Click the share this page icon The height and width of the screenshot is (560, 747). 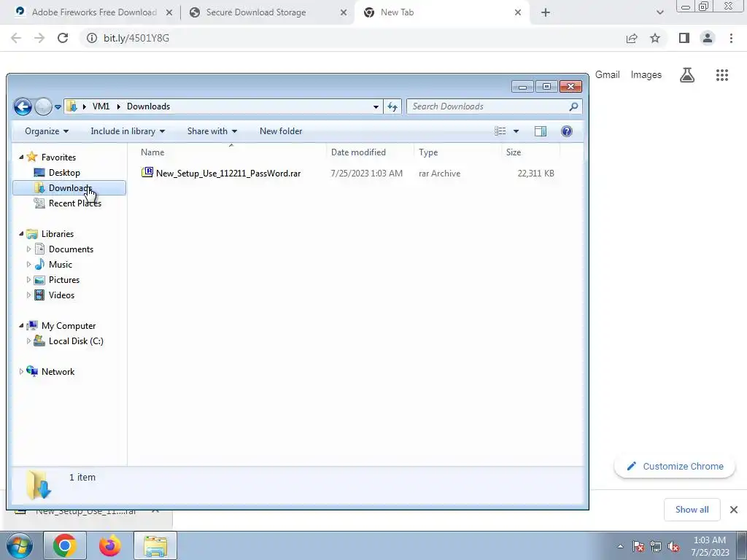pyautogui.click(x=632, y=38)
